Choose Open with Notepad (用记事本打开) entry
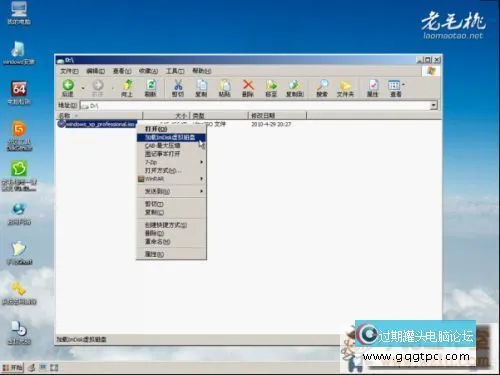500x375 pixels. coord(171,154)
